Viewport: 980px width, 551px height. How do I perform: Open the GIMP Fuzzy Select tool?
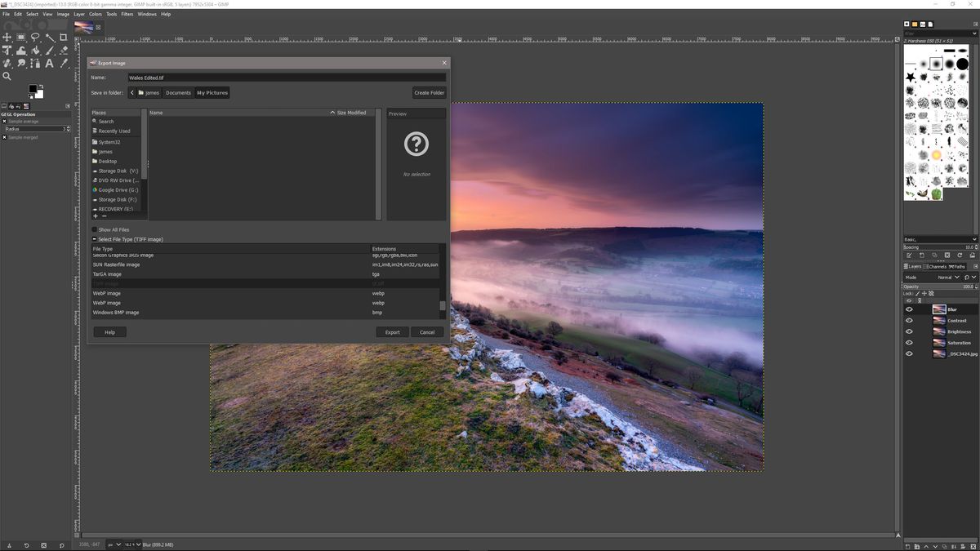[51, 37]
